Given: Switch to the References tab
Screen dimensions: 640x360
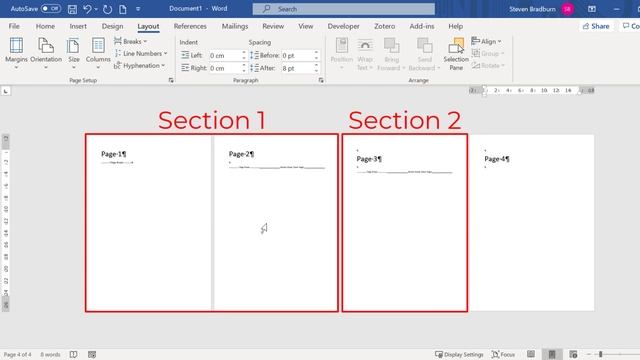Looking at the screenshot, I should click(190, 26).
